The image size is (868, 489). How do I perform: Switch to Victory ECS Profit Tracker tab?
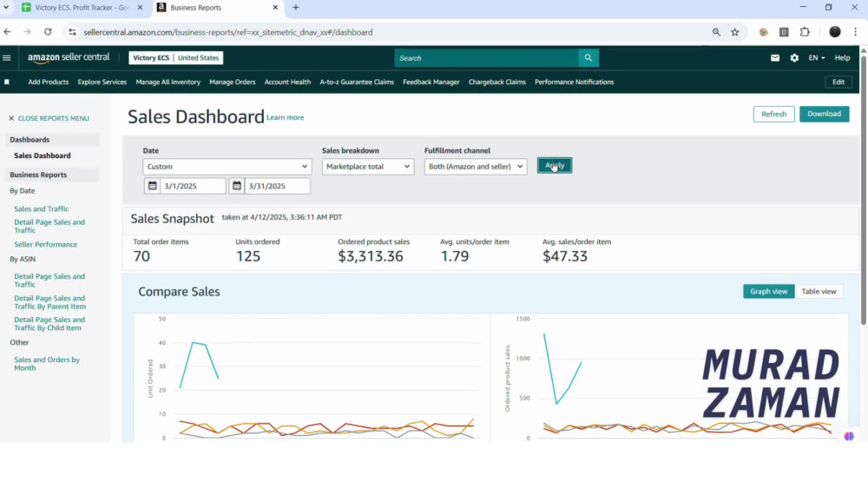tap(82, 8)
